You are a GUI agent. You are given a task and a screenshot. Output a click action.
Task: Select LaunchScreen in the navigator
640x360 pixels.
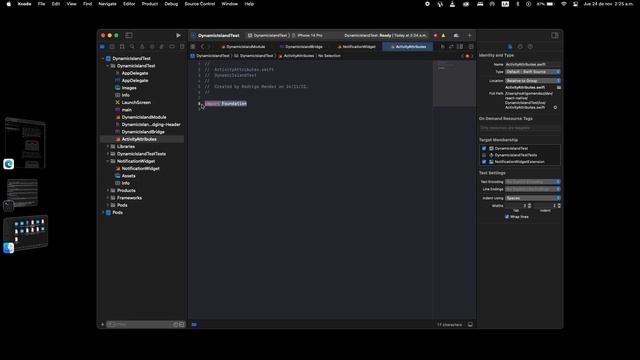click(x=136, y=102)
